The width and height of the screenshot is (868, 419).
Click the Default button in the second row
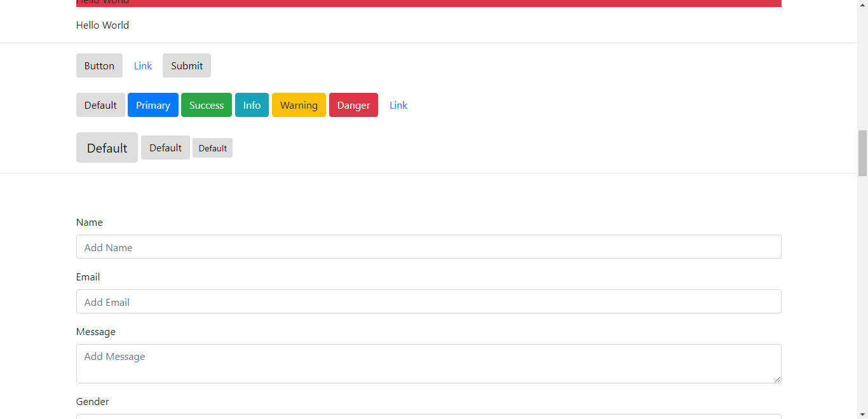(100, 104)
